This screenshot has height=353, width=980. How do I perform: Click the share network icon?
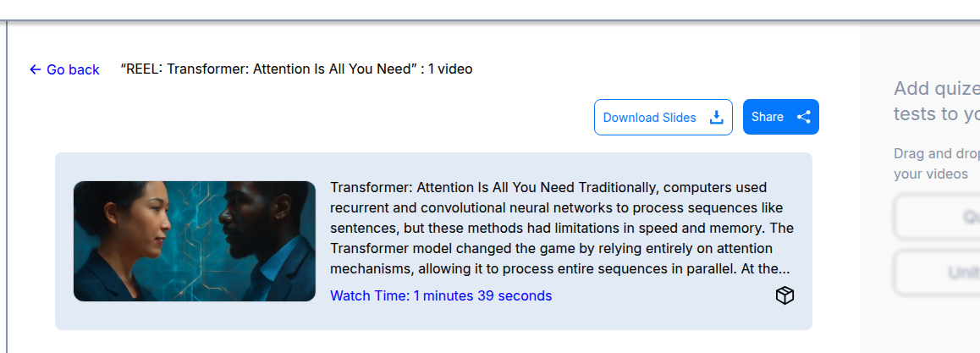(804, 117)
